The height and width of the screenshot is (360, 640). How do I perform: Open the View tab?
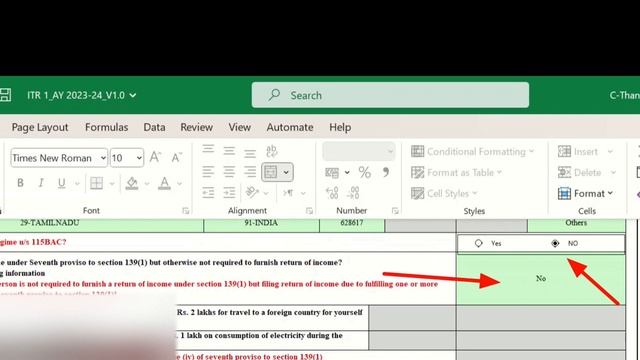240,127
